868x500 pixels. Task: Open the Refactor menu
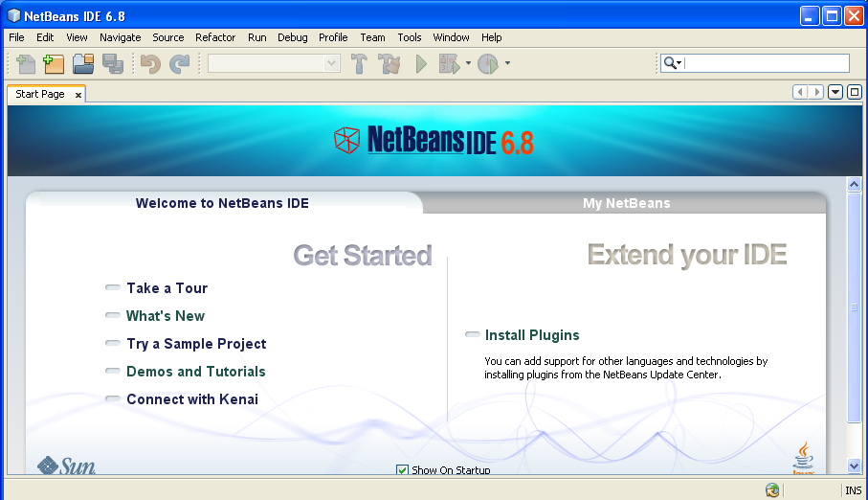tap(215, 37)
